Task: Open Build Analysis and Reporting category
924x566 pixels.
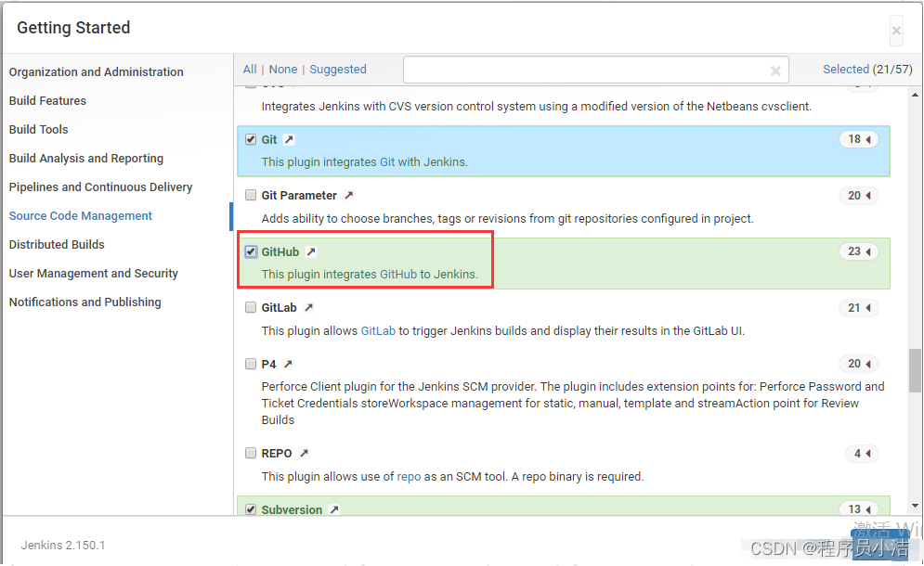Action: [x=86, y=159]
